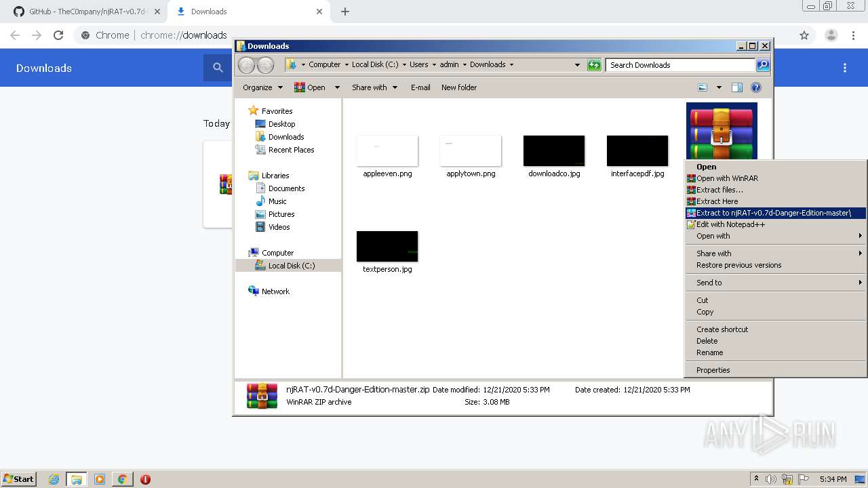Select the interfacepdf.jpg thumbnail
868x488 pixels.
point(637,150)
